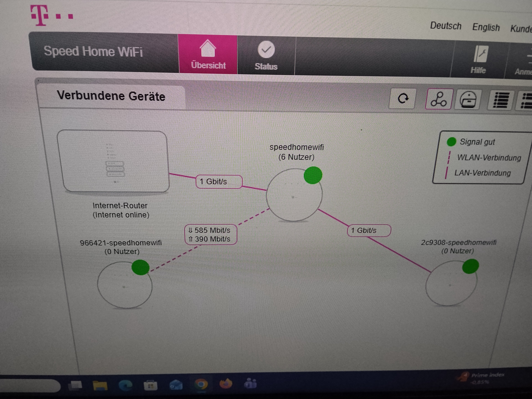532x399 pixels.
Task: Select the network topology view icon
Action: (x=439, y=99)
